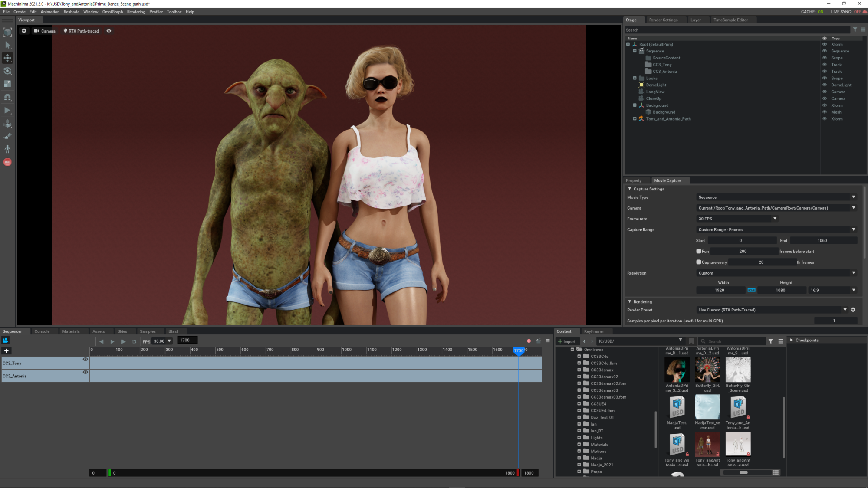
Task: Choose the Rotate tool
Action: [x=7, y=71]
